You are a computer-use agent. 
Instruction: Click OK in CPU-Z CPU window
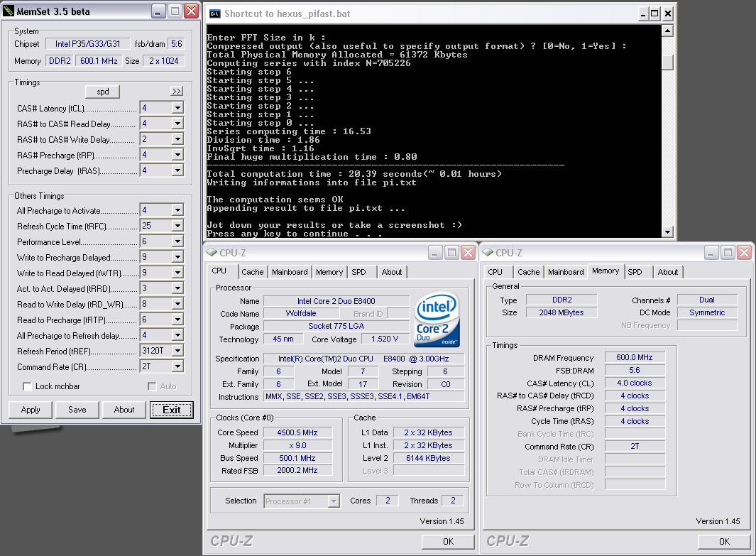point(449,542)
